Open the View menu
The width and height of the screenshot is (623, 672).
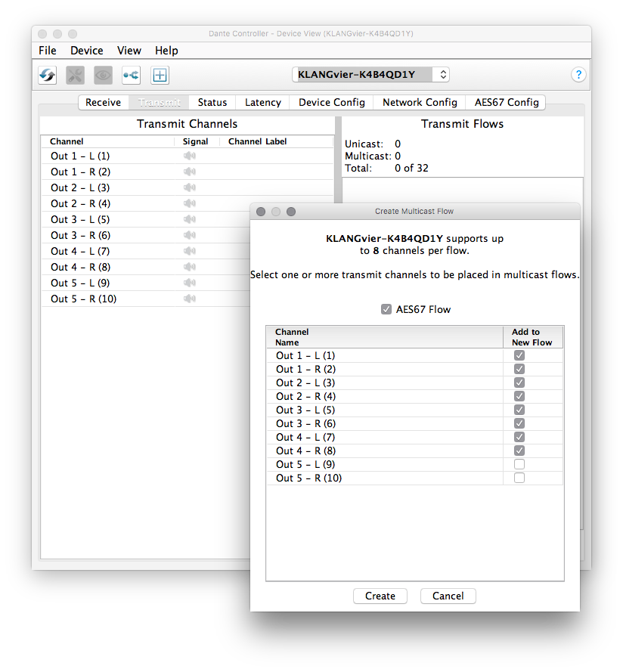tap(129, 51)
